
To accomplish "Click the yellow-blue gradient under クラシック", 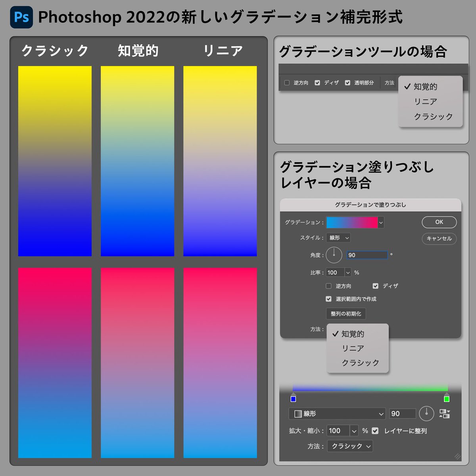I will tap(55, 161).
